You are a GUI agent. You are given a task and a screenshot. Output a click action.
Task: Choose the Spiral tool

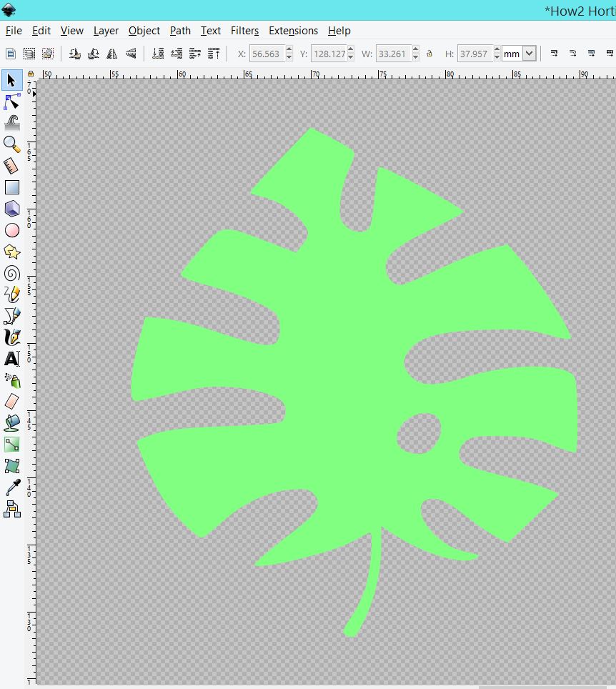(11, 273)
